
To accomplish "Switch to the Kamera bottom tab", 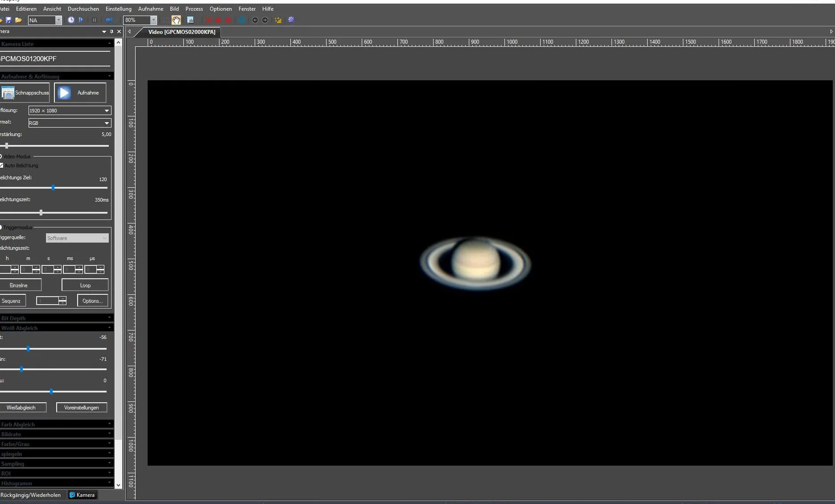I will click(x=82, y=495).
